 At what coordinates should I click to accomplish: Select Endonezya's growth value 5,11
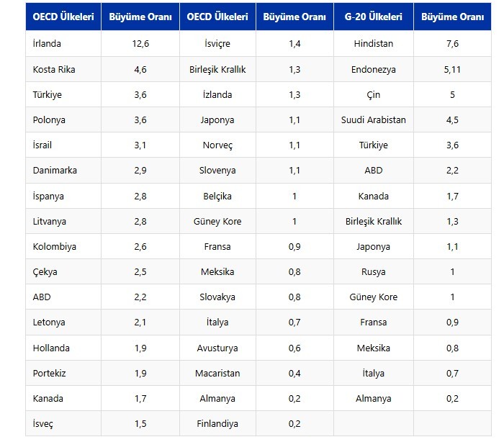point(452,70)
